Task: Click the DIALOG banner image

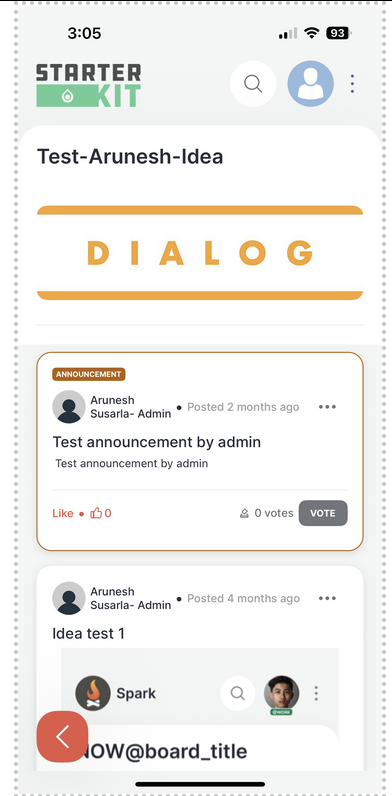Action: point(200,253)
